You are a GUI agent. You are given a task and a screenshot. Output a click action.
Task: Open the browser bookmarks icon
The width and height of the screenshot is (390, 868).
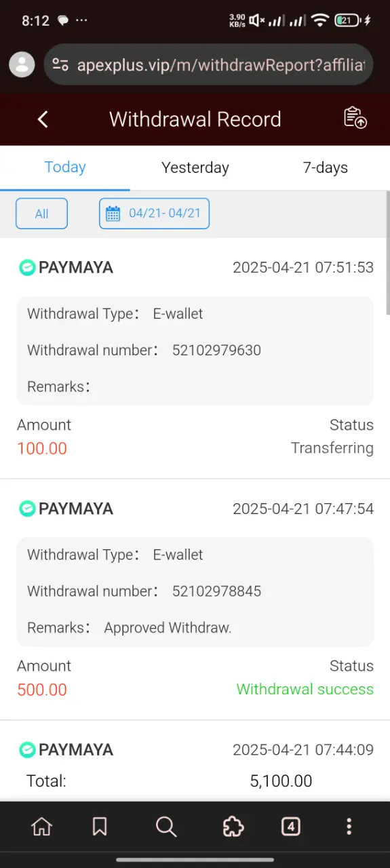coord(100,826)
